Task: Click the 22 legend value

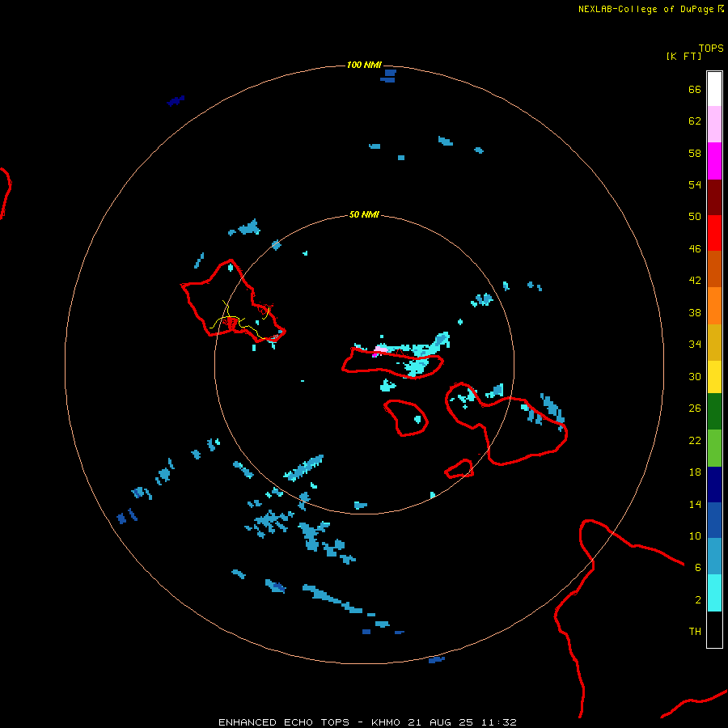Action: coord(695,440)
